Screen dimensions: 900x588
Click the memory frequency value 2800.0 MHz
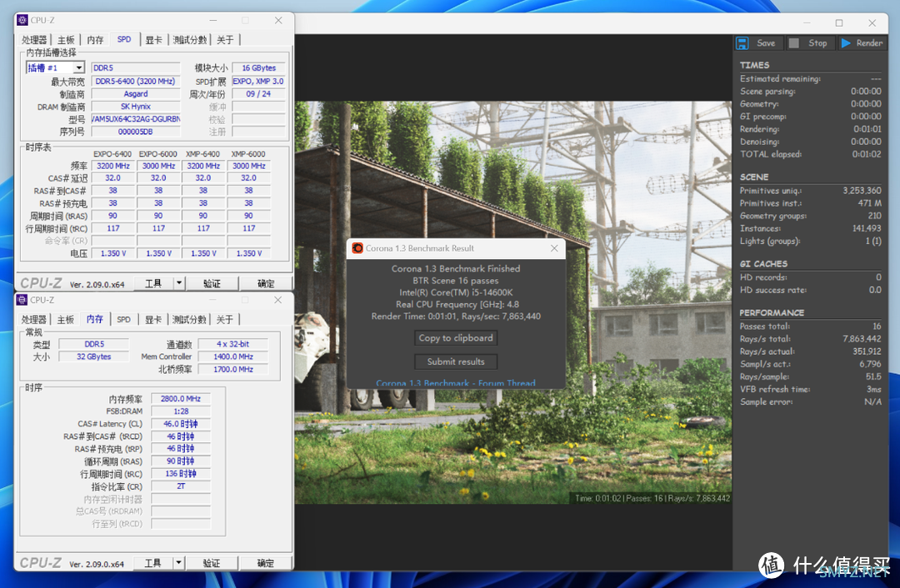(181, 399)
